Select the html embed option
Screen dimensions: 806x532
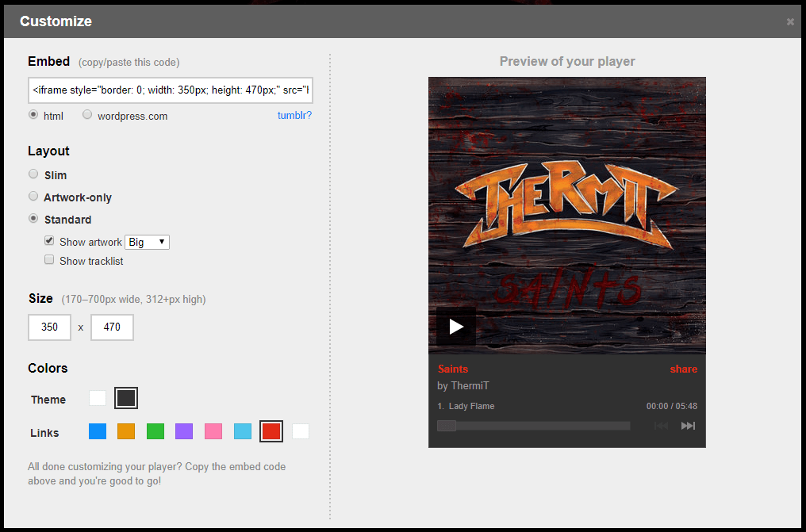[x=33, y=115]
